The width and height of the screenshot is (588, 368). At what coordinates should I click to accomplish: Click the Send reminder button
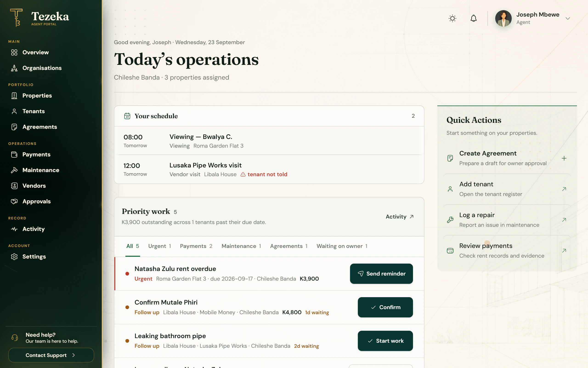click(381, 273)
